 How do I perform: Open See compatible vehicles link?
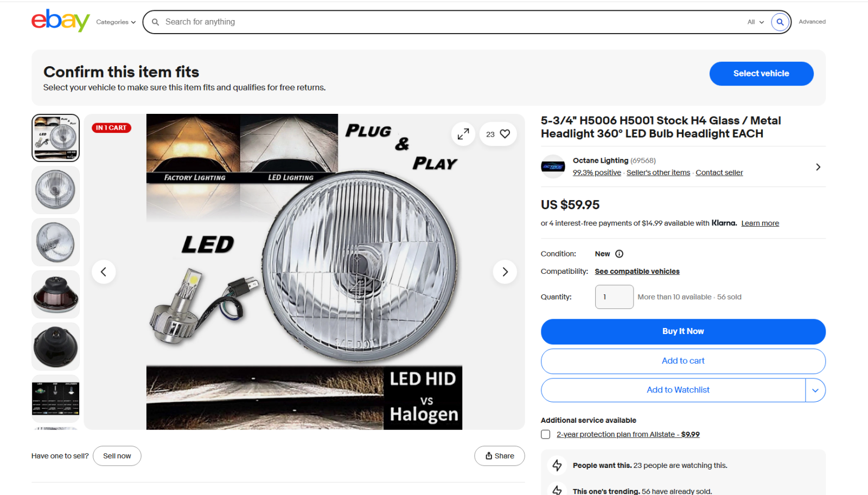pyautogui.click(x=637, y=272)
